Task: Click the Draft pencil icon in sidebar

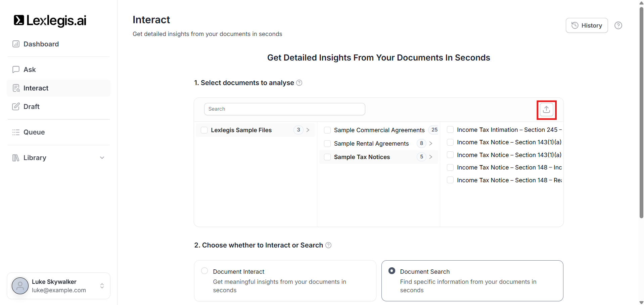Action: 16,107
